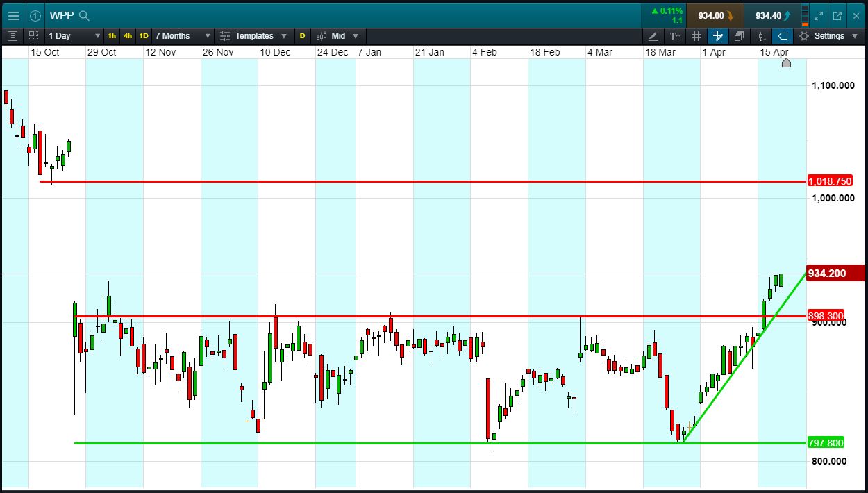Viewport: 868px width, 493px height.
Task: Click the 26 Nov date label
Action: (217, 52)
